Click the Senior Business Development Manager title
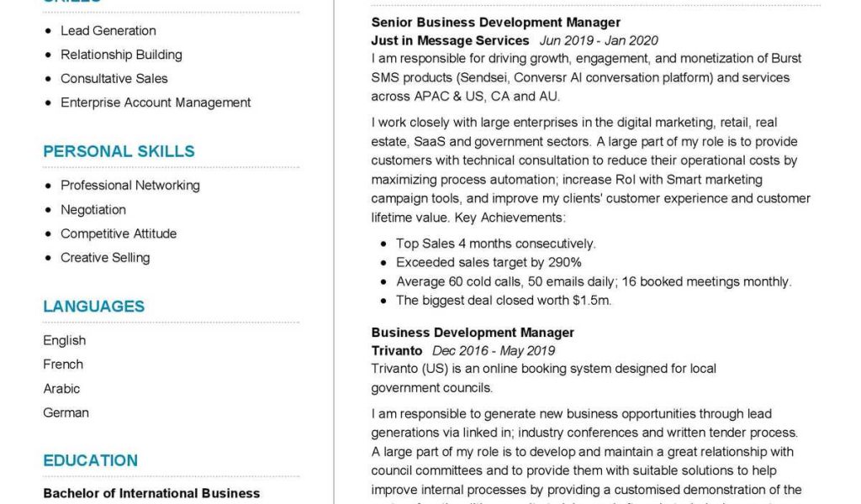 (x=495, y=23)
